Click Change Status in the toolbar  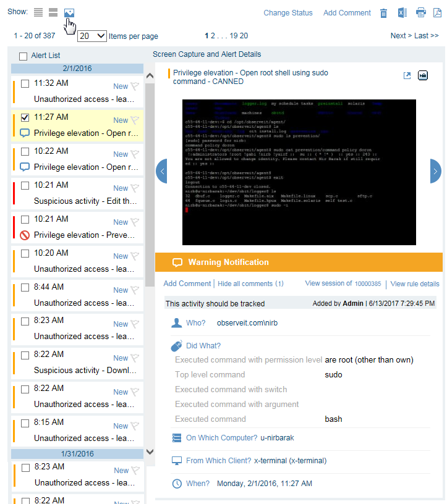[x=288, y=13]
